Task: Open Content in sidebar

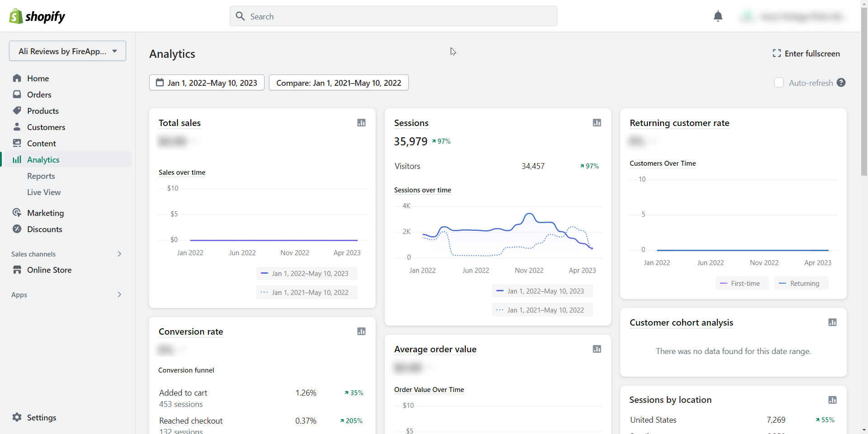Action: click(x=42, y=143)
